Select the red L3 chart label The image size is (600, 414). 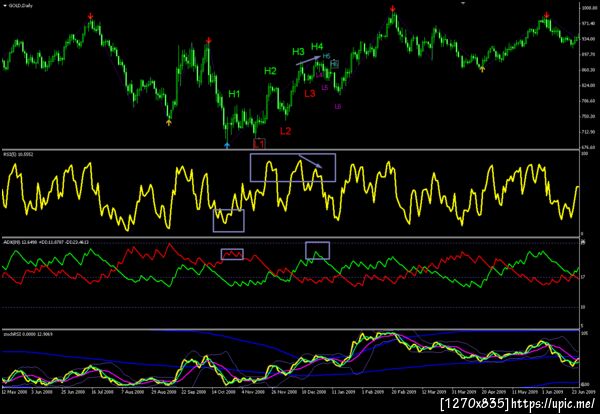(x=310, y=93)
